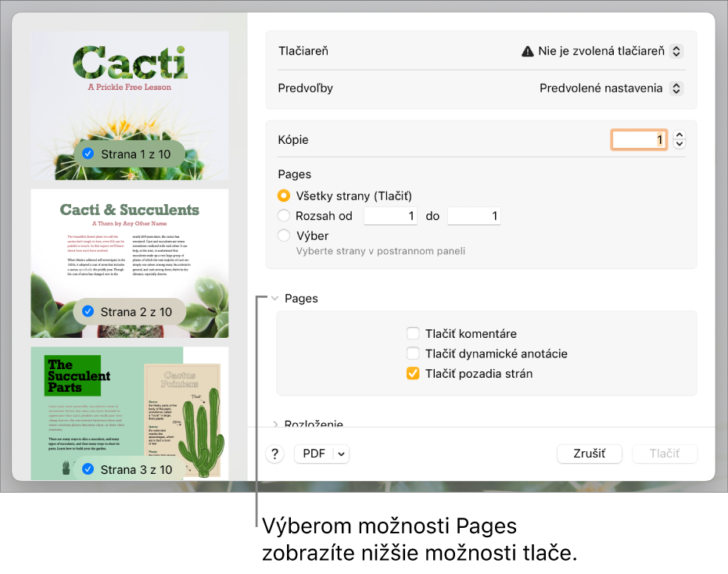Increase copies with the Kópie stepper up arrow
The width and height of the screenshot is (728, 574).
click(680, 135)
